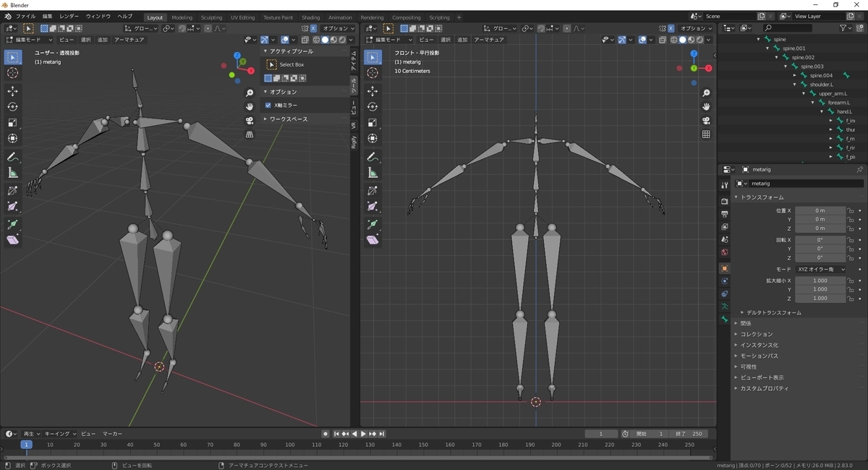Uncheck the X軸ミラー checkbox
The width and height of the screenshot is (868, 470).
click(x=268, y=105)
